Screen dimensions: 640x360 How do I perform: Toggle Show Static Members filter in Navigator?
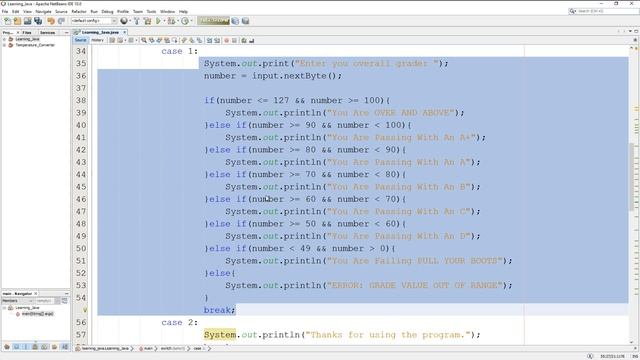click(x=26, y=347)
